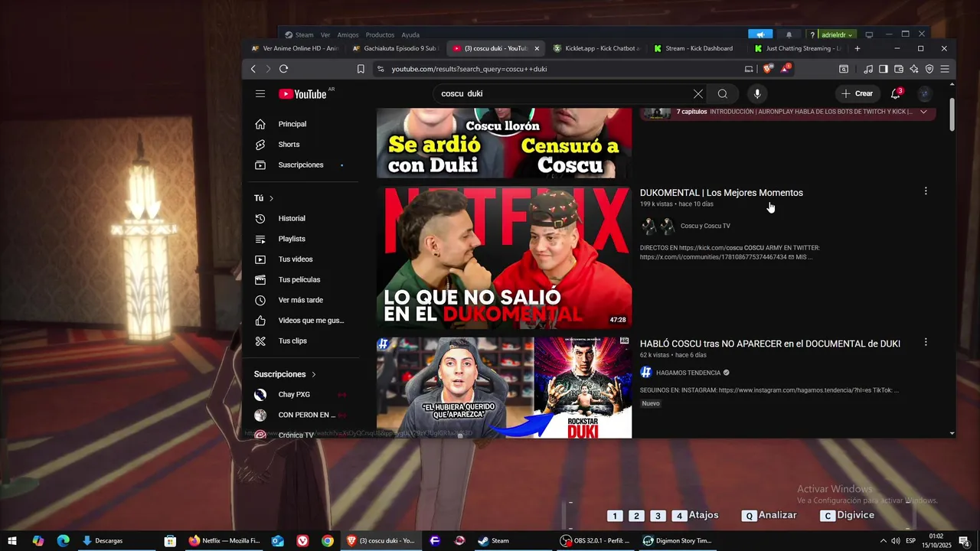Switch to Gachiakuta Episodio 9 tab
This screenshot has width=980, height=551.
tap(394, 48)
